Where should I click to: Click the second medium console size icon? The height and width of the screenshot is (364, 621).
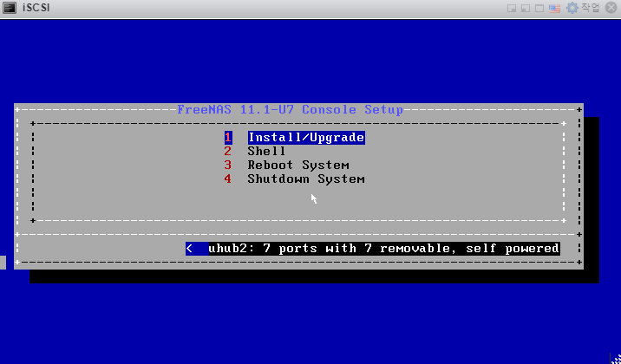[525, 9]
